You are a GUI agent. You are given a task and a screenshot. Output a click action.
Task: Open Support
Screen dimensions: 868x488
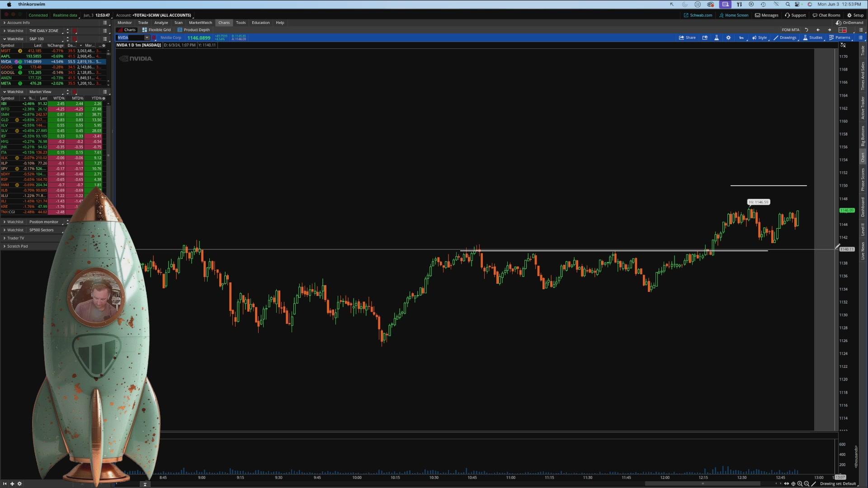[x=795, y=15]
